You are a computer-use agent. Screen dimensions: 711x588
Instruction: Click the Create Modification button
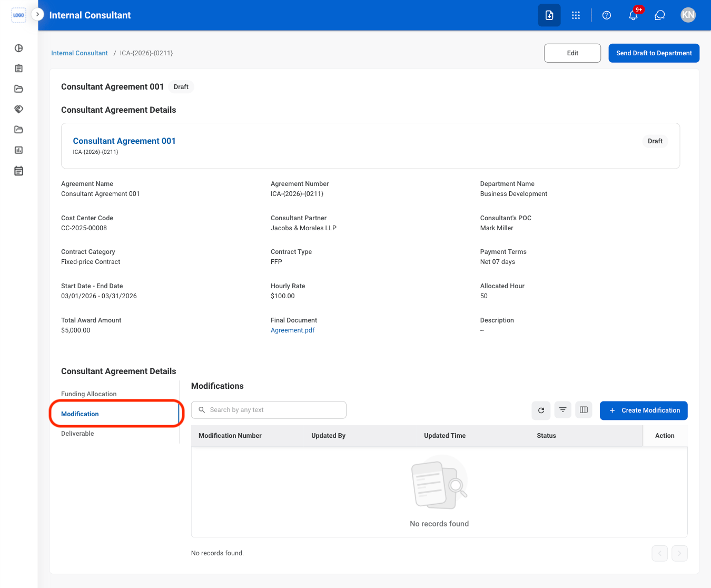(x=644, y=410)
